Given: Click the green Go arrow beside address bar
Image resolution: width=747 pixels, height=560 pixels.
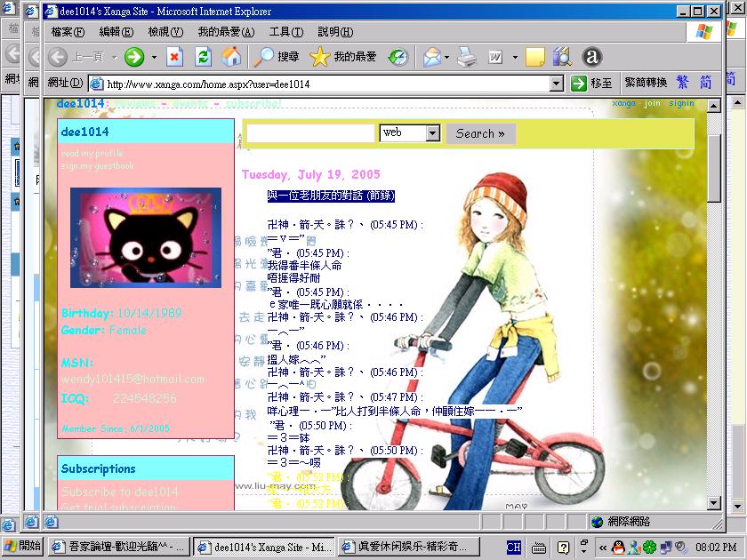Looking at the screenshot, I should pos(579,84).
